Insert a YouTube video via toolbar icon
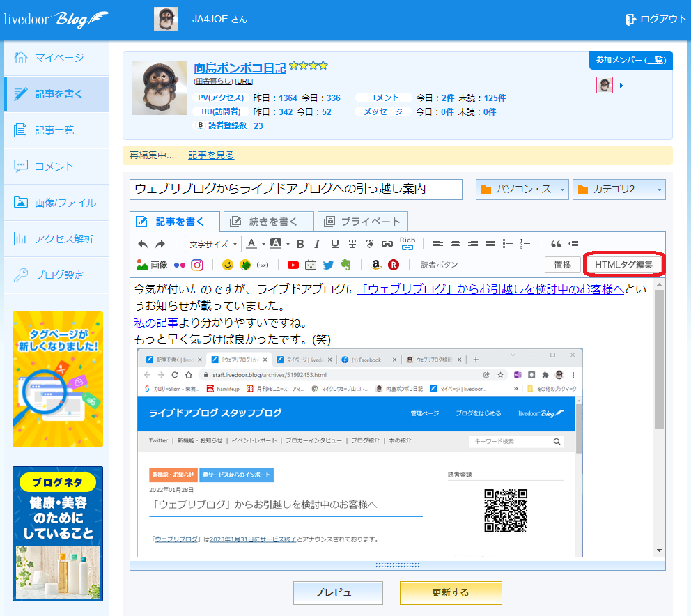This screenshot has height=616, width=691. click(x=293, y=265)
